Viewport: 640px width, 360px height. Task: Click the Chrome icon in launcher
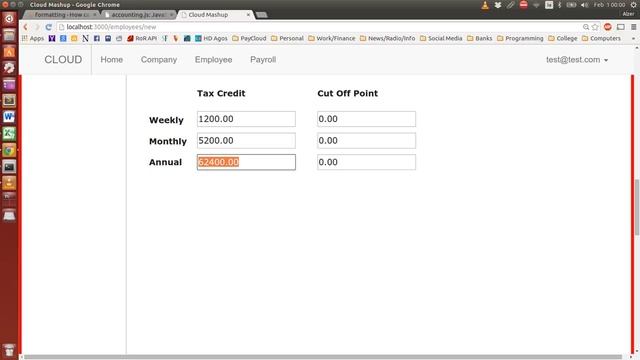[x=9, y=150]
